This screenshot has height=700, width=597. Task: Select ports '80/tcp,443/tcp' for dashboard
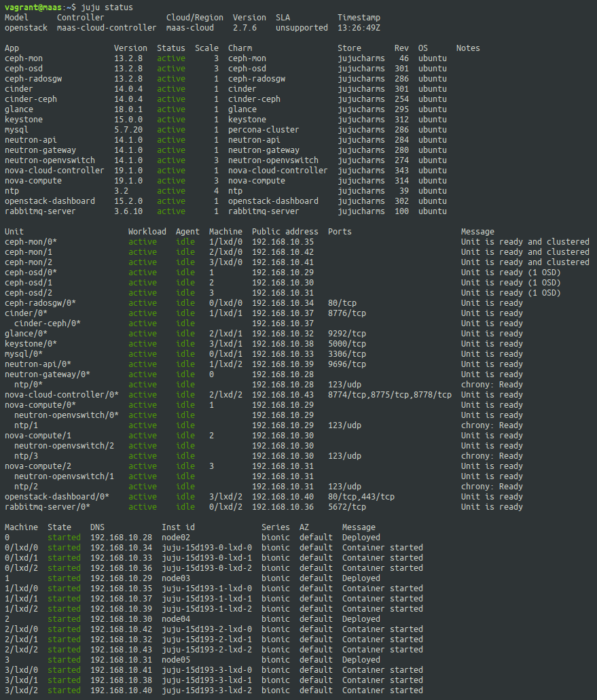(x=361, y=496)
